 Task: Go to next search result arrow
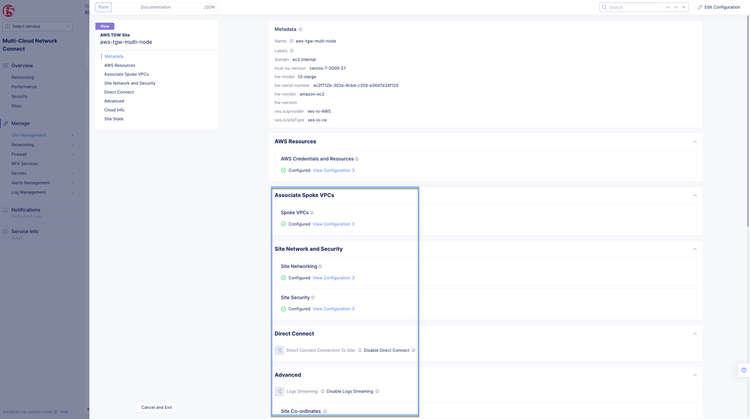coord(676,7)
